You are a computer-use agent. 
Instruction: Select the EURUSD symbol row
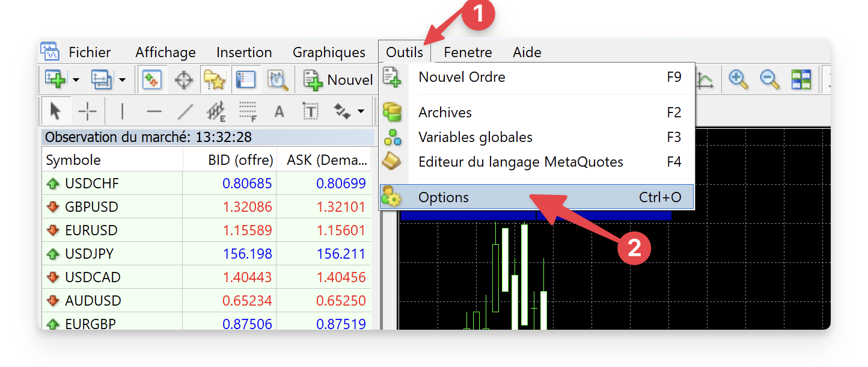click(207, 230)
